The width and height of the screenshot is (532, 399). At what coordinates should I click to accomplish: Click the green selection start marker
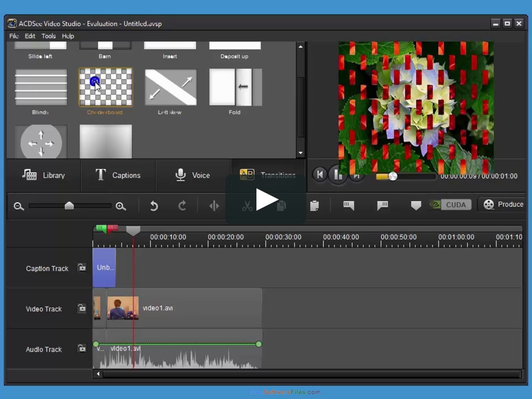[x=101, y=228]
